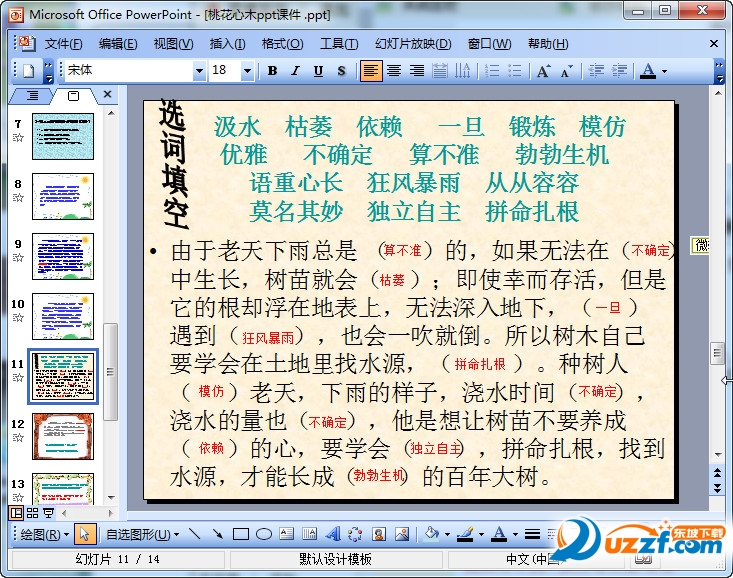The width and height of the screenshot is (733, 578).
Task: Open the 插入(I) menu
Action: coord(228,44)
